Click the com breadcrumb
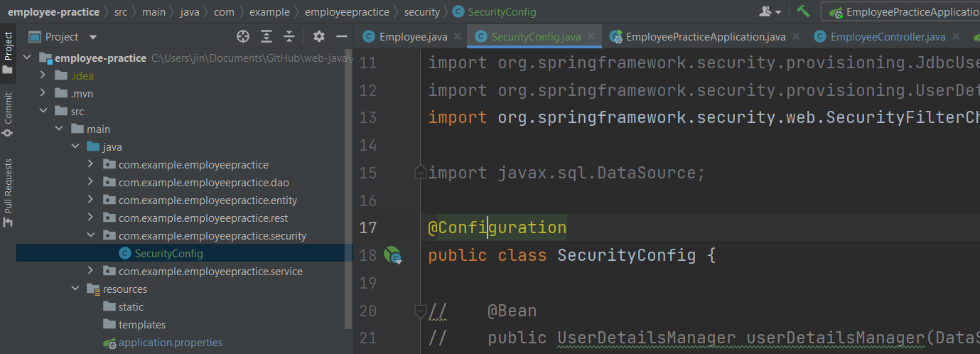Image resolution: width=980 pixels, height=354 pixels. tap(224, 11)
